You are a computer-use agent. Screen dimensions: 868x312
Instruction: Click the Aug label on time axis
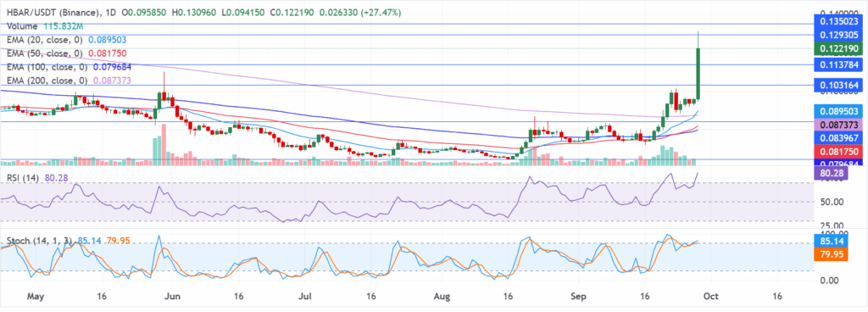442,296
